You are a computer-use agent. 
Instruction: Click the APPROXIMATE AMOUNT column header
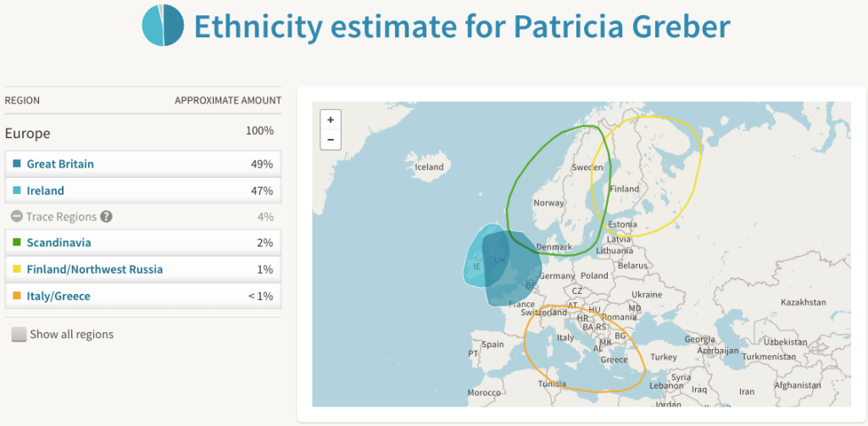228,101
